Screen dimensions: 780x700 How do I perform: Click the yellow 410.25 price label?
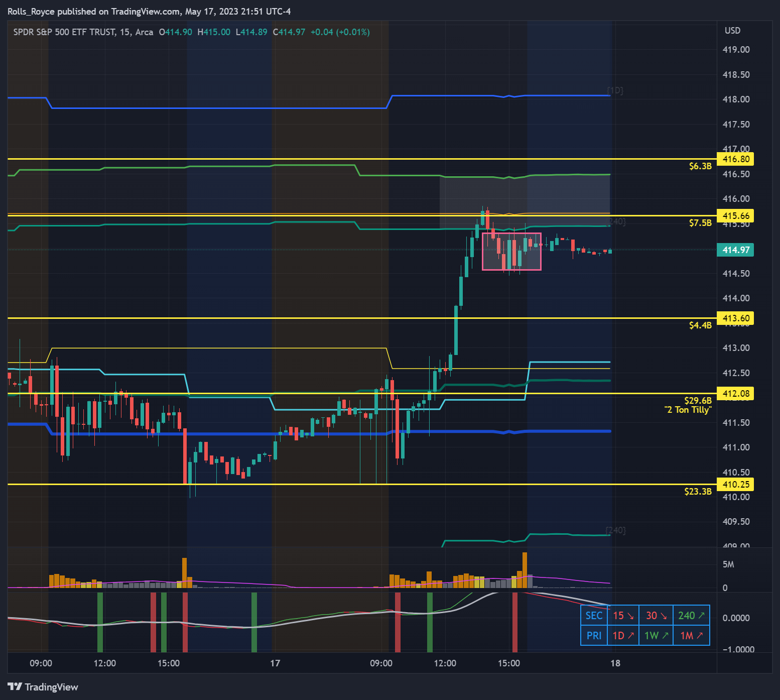736,485
